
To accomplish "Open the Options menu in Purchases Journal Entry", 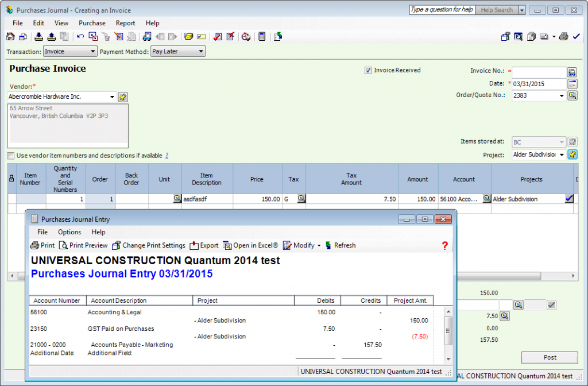I will pos(69,232).
